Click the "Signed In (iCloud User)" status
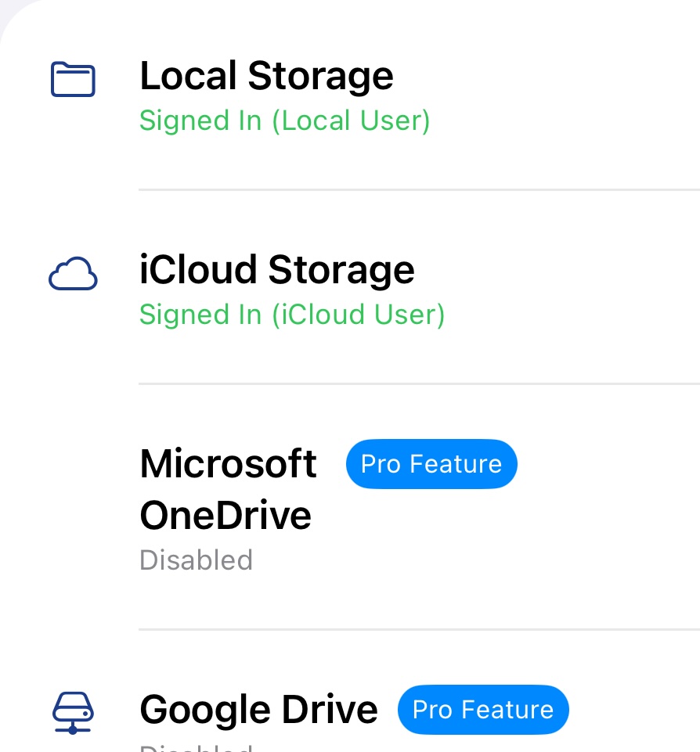The height and width of the screenshot is (752, 700). 291,315
